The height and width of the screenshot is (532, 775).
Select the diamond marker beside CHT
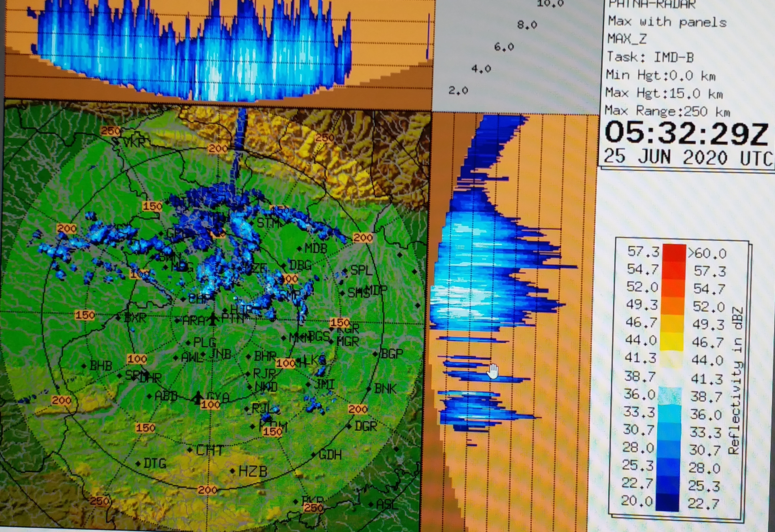(190, 450)
